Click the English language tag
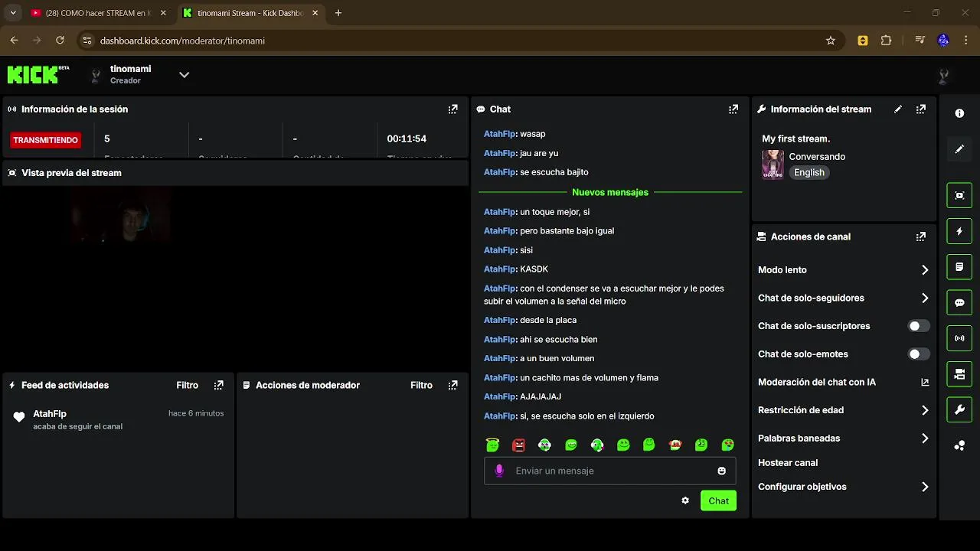Viewport: 980px width, 551px height. 809,173
